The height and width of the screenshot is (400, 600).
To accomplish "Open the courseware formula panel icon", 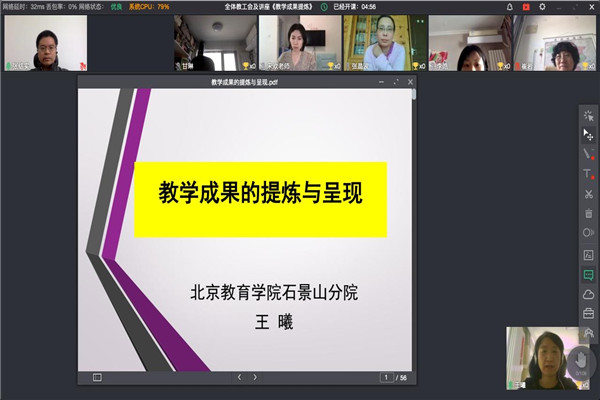I will coord(589,255).
